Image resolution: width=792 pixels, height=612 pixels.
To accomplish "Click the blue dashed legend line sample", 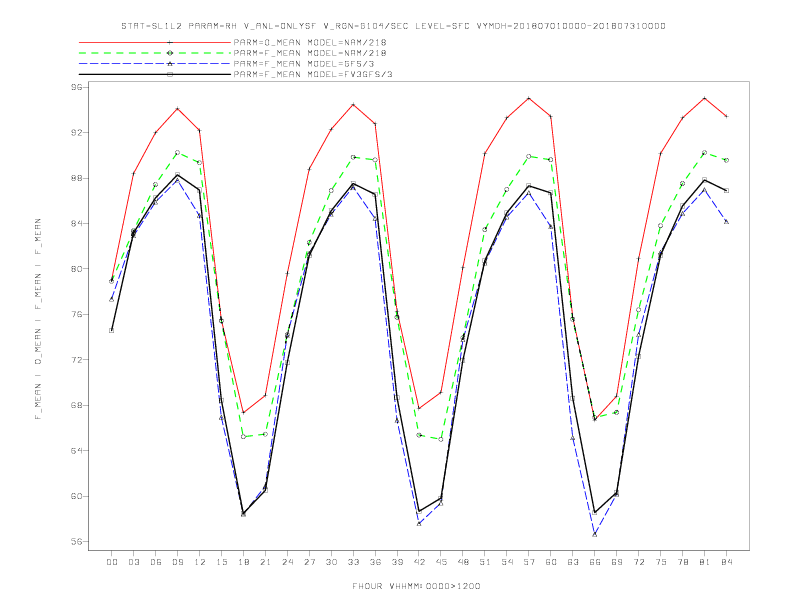I will [x=155, y=64].
